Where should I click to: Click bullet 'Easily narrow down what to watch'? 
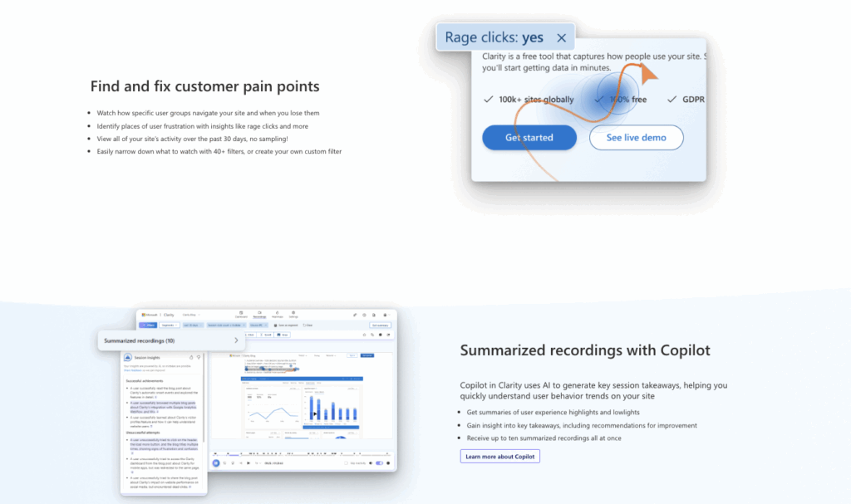[x=219, y=151]
